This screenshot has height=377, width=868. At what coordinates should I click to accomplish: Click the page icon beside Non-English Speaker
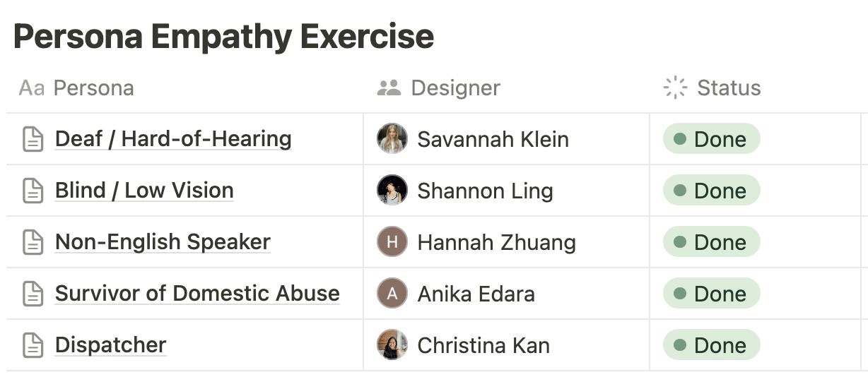click(x=33, y=242)
